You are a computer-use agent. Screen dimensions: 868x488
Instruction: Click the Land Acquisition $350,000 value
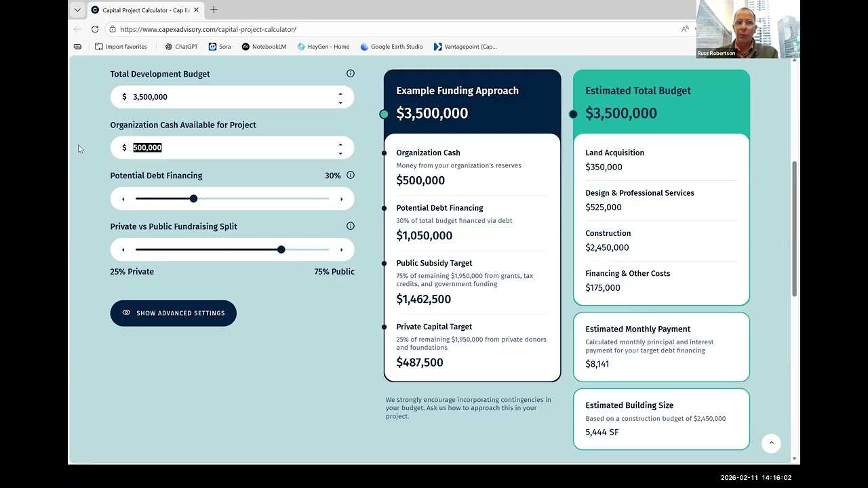pos(604,167)
